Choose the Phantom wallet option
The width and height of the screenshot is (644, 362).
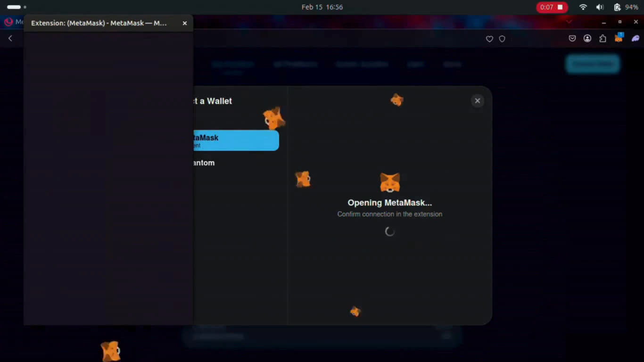tap(204, 163)
